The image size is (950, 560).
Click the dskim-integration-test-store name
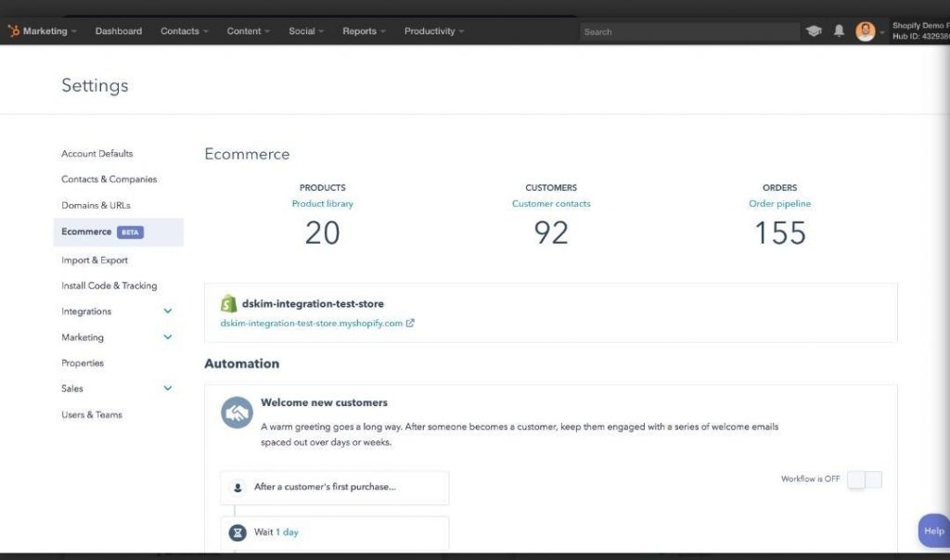point(313,304)
